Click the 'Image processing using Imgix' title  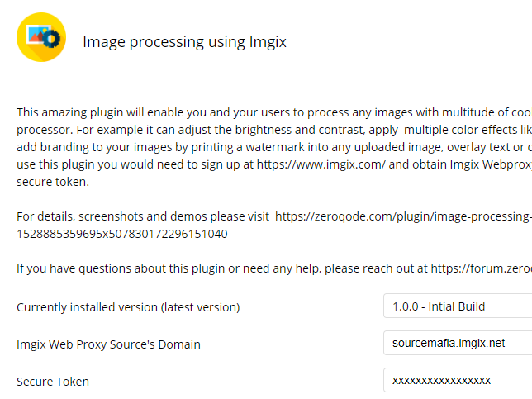tap(184, 42)
